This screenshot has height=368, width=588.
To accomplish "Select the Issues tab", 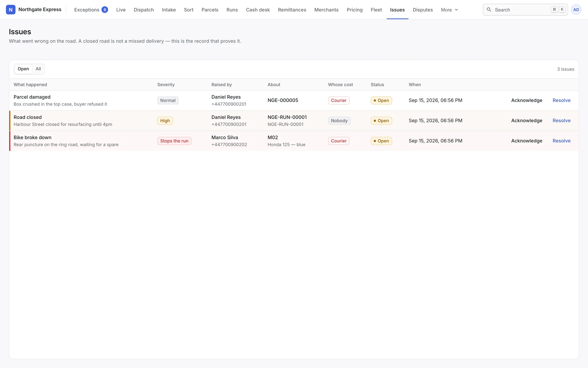I will point(397,10).
